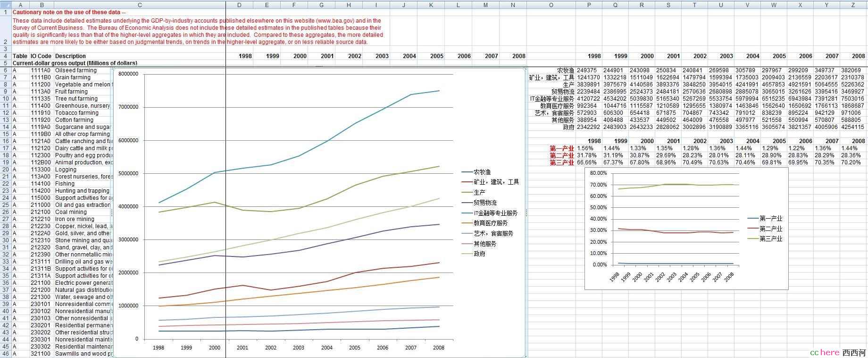Select data cell '7503016'

[x=853, y=98]
